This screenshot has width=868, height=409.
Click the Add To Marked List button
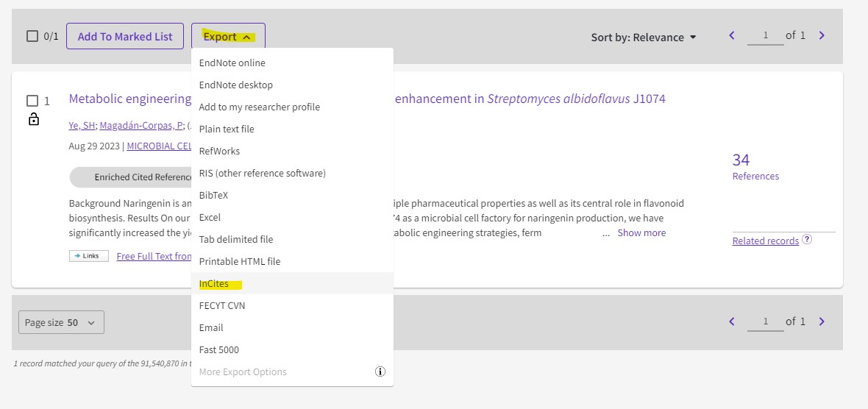(x=125, y=36)
